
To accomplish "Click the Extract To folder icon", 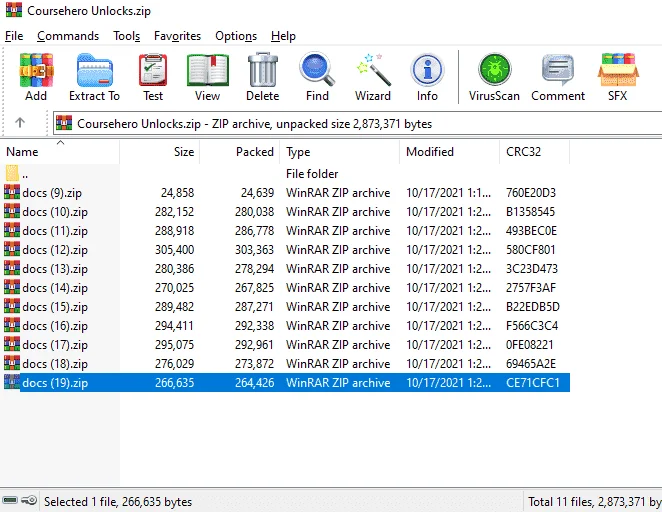I will point(95,70).
